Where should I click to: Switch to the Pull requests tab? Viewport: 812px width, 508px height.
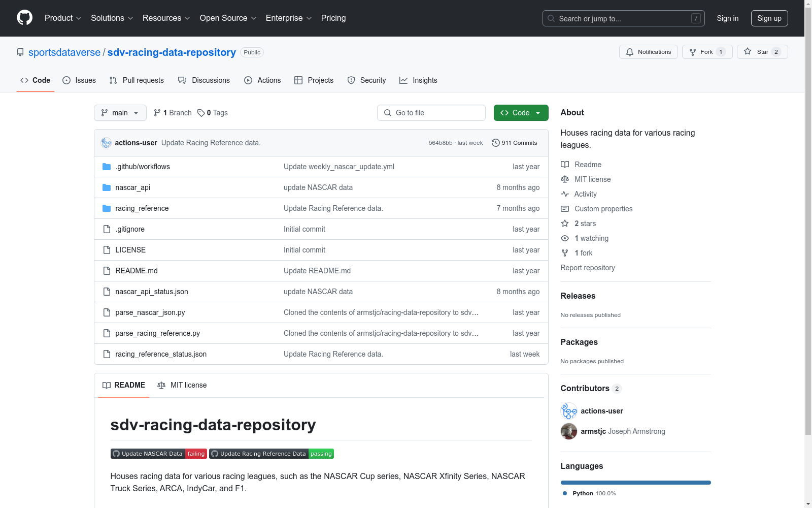click(137, 80)
